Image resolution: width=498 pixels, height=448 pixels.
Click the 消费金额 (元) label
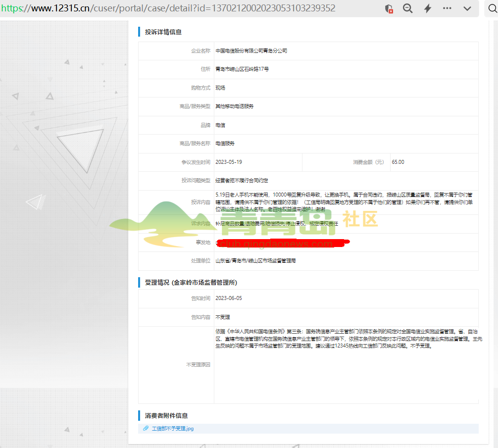[x=368, y=162]
